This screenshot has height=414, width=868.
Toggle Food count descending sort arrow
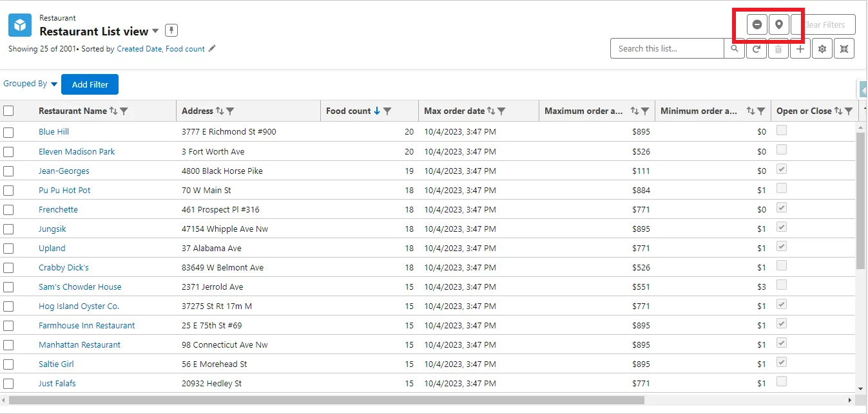377,111
